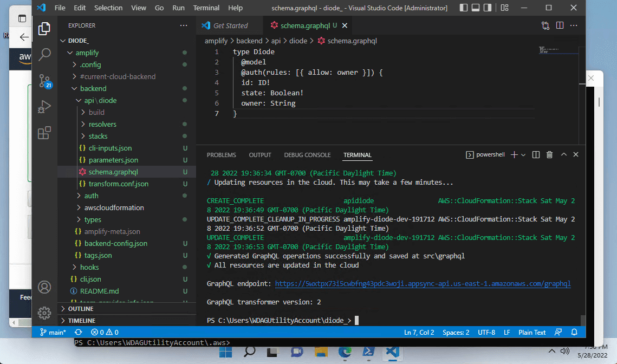Click main* branch in status bar
Screen dimensions: 617x364
click(x=53, y=333)
